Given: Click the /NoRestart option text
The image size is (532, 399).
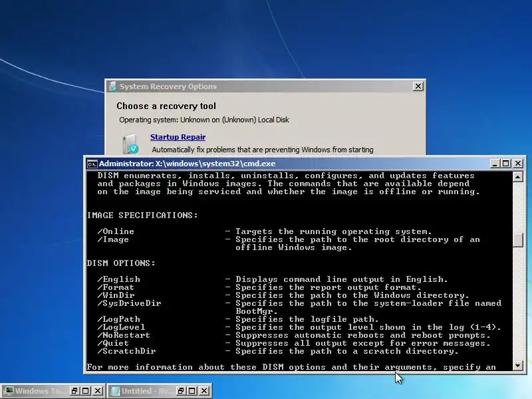Looking at the screenshot, I should (x=124, y=335).
